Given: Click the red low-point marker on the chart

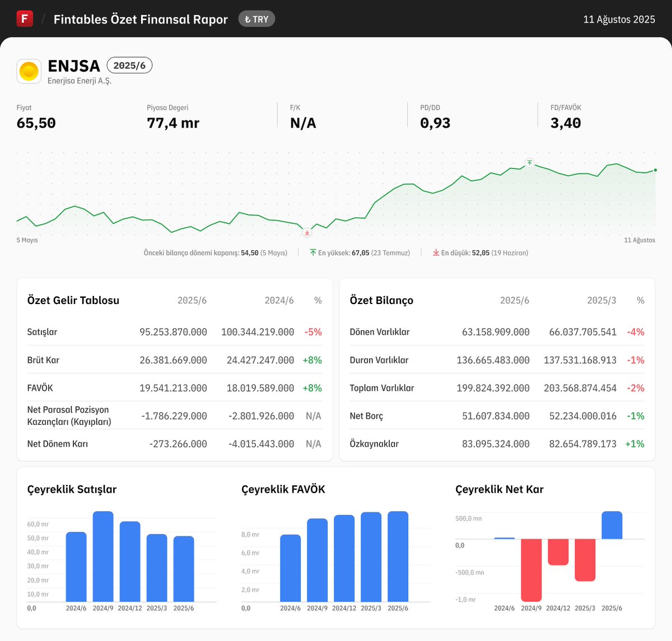Looking at the screenshot, I should [x=307, y=232].
